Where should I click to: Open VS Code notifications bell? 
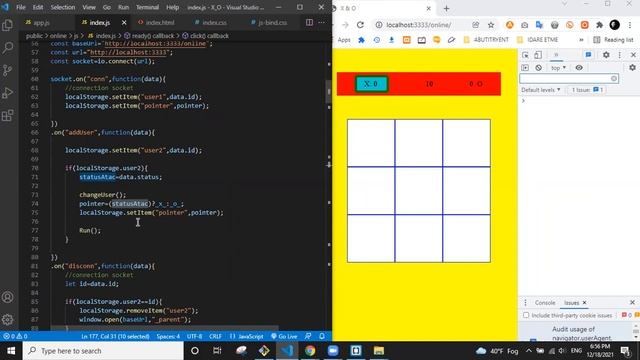click(322, 336)
